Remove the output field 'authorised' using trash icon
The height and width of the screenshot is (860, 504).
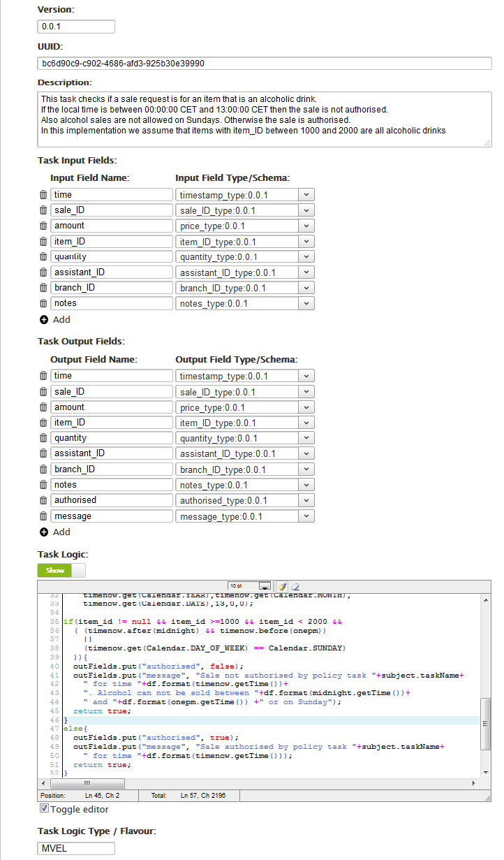(43, 500)
